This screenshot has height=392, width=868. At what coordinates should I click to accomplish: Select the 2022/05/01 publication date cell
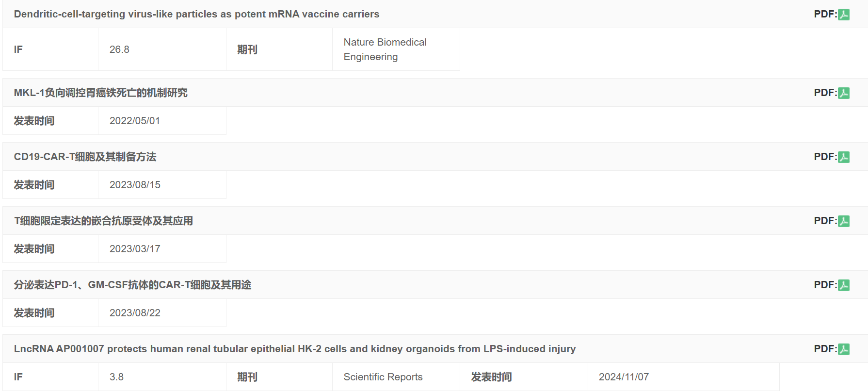[x=134, y=120]
